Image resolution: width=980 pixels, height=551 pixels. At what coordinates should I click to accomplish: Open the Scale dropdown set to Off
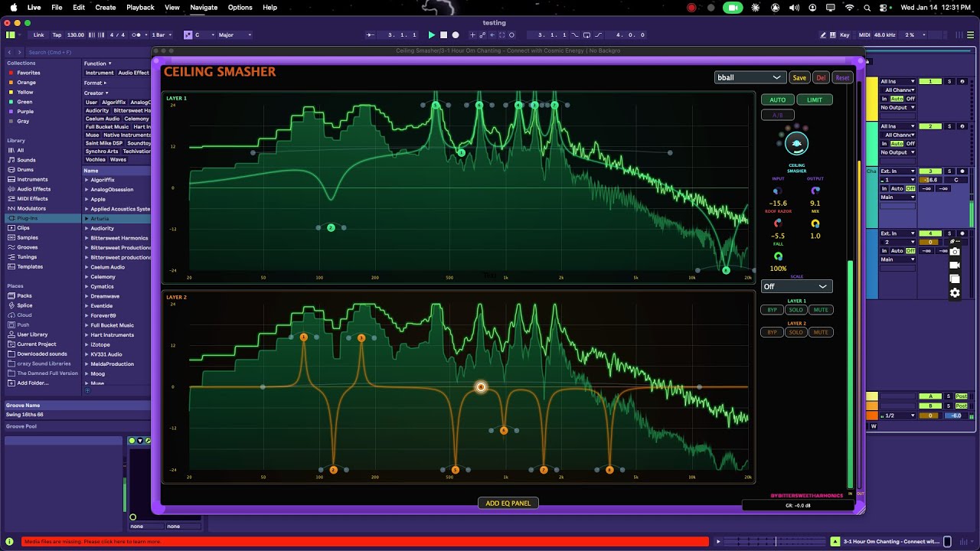pos(796,286)
